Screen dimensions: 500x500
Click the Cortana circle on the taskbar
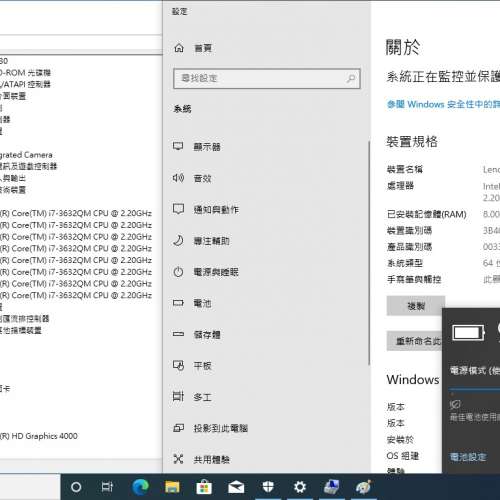pyautogui.click(x=76, y=487)
